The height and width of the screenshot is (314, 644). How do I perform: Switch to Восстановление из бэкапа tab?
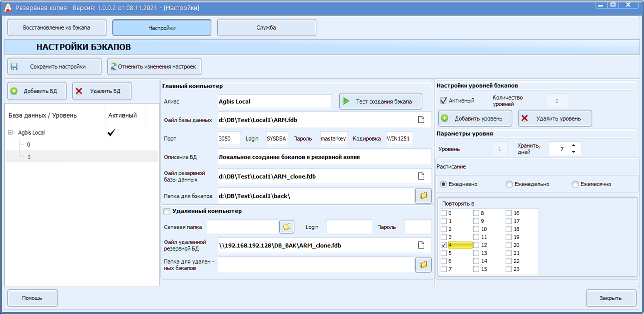[56, 27]
